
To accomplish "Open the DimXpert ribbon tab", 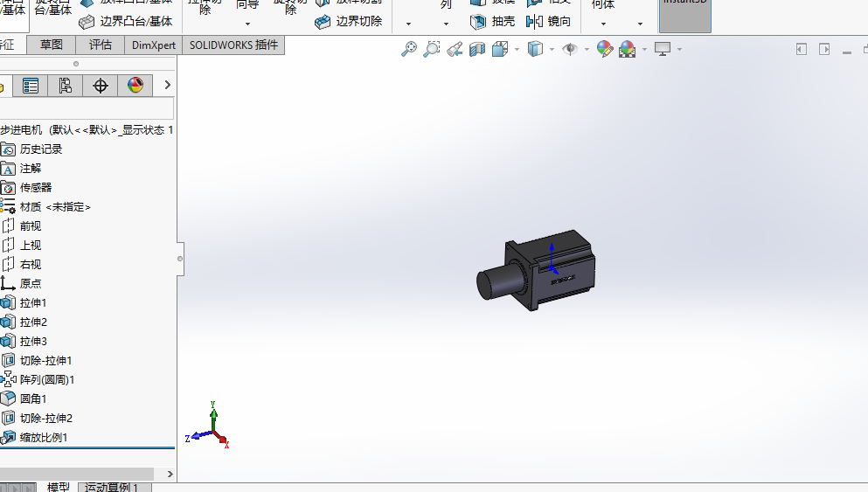I will coord(153,45).
